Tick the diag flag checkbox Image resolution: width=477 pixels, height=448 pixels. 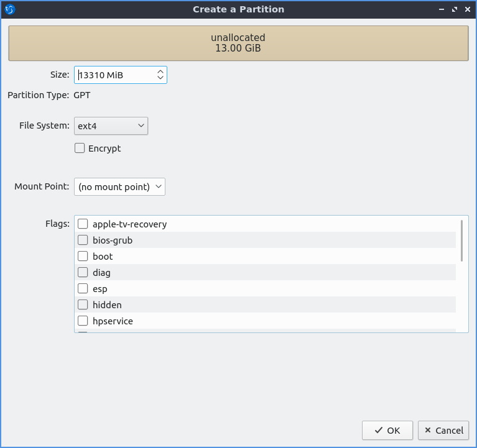83,273
